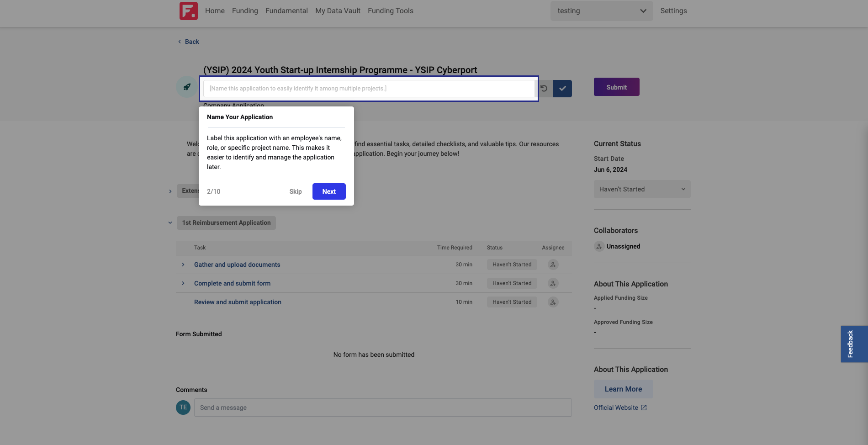
Task: Open the Feedback side tab
Action: tap(854, 344)
